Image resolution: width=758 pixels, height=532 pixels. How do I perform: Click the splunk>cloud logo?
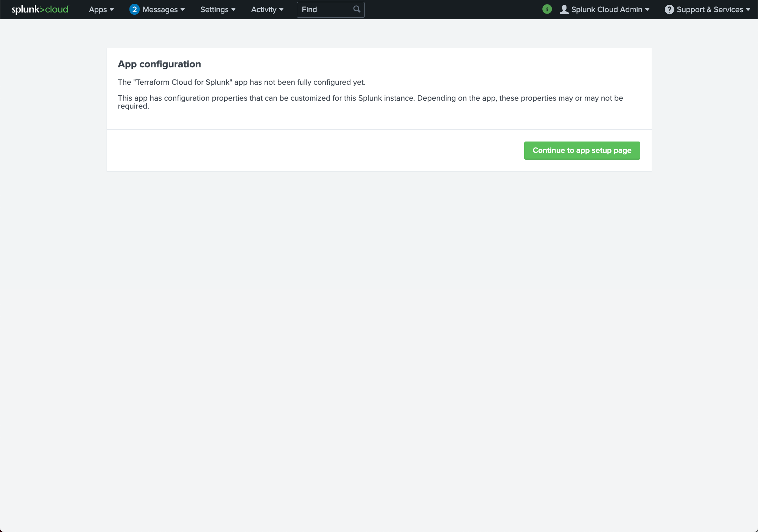tap(40, 9)
